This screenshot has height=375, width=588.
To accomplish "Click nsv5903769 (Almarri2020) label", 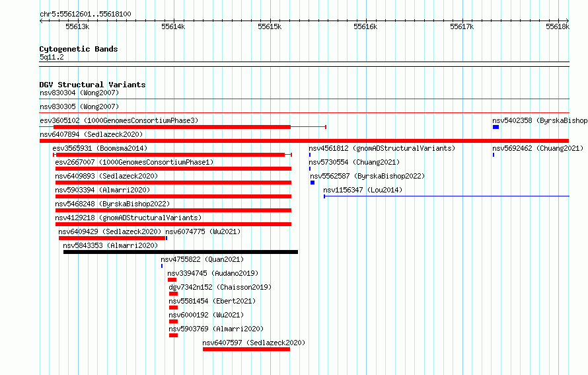I will pyautogui.click(x=216, y=329).
